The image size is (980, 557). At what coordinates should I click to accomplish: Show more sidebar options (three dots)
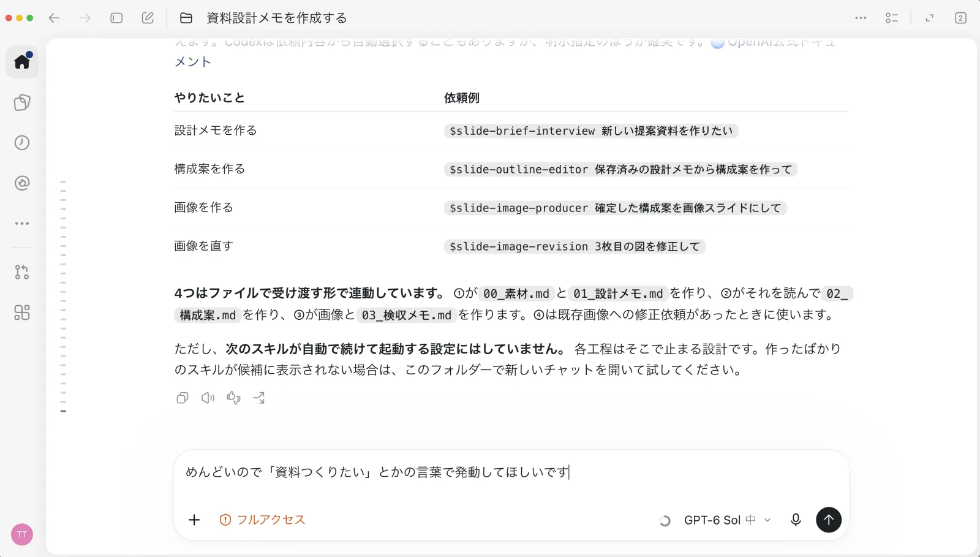point(22,224)
